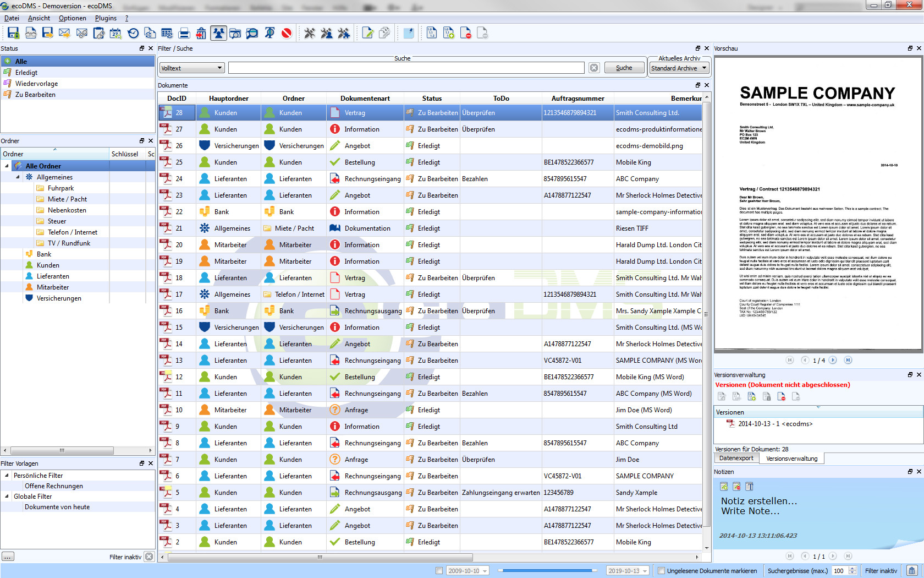Open the Standard Archive dropdown
This screenshot has height=578, width=924.
point(679,68)
